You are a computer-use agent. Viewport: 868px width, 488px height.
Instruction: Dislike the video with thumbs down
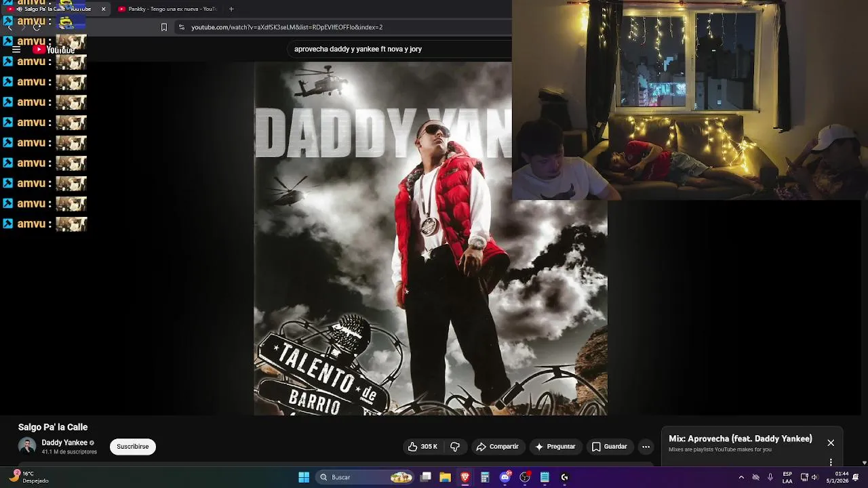click(x=455, y=447)
